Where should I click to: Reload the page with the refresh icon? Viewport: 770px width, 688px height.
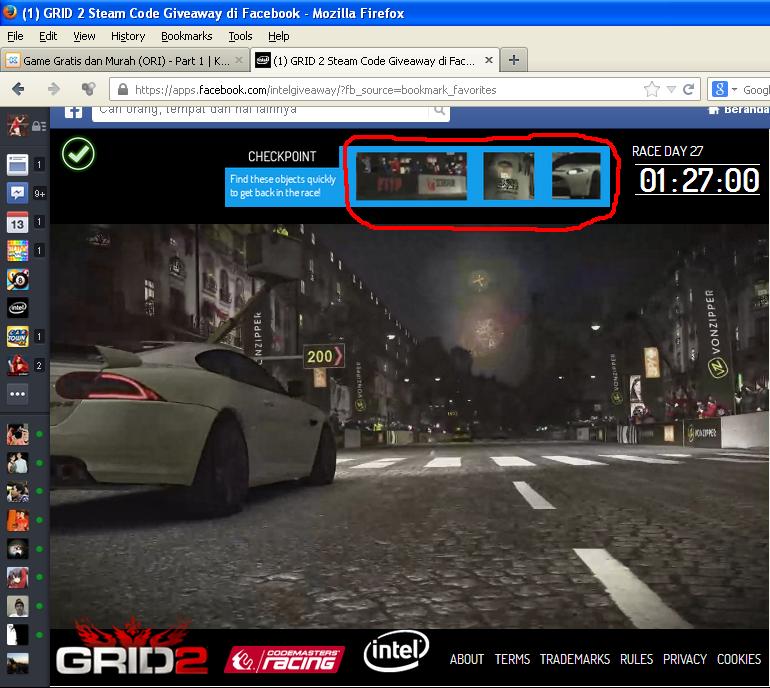(x=688, y=89)
